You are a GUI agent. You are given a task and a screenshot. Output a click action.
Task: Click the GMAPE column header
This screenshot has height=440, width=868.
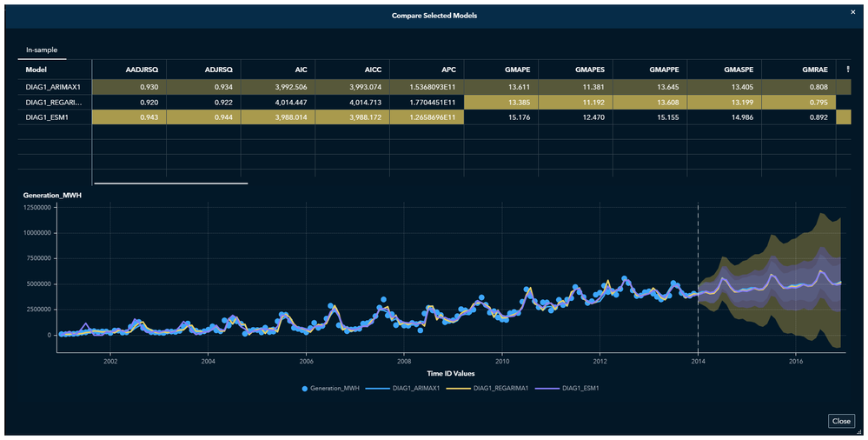pos(518,69)
